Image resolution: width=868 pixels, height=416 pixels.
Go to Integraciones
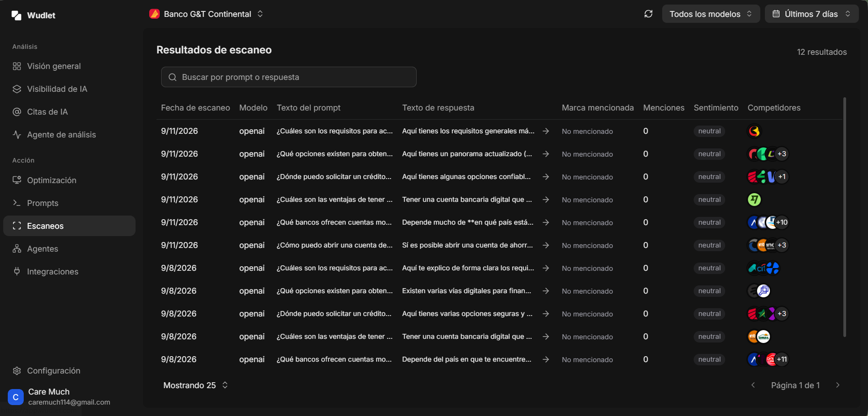point(69,272)
